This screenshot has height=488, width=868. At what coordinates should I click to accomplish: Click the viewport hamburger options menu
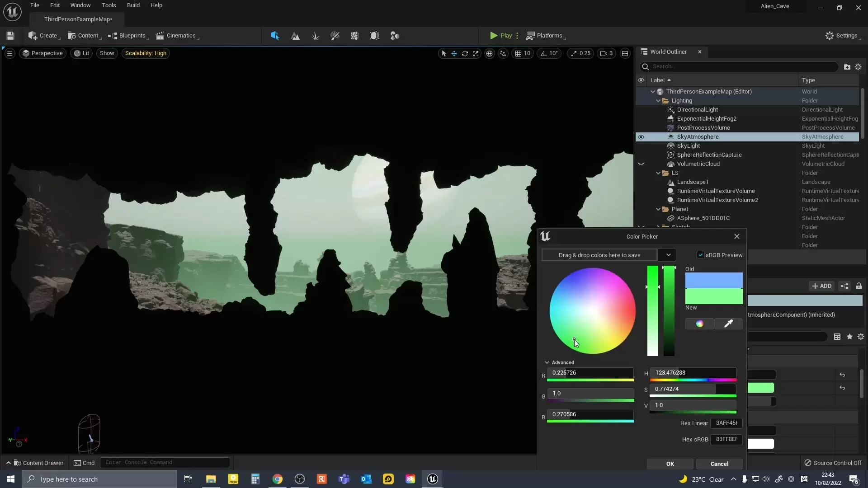9,53
